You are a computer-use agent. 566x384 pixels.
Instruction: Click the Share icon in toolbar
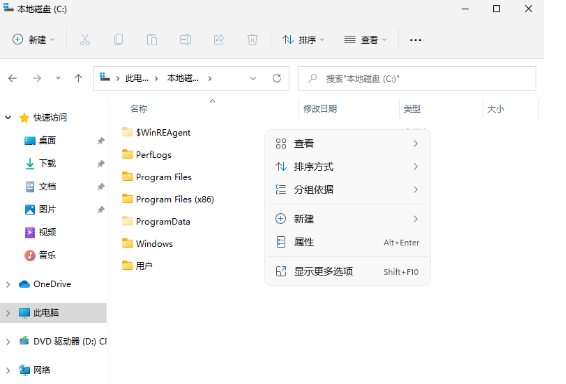(219, 39)
